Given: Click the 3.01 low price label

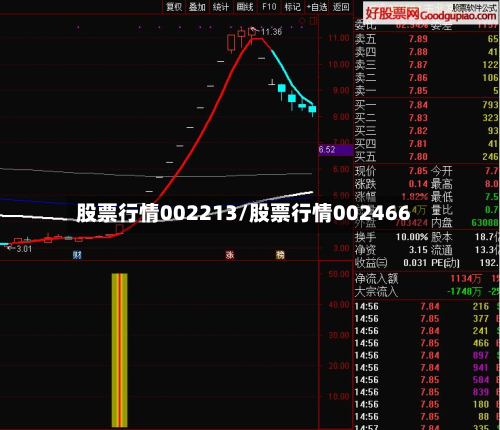Looking at the screenshot, I should 24,249.
